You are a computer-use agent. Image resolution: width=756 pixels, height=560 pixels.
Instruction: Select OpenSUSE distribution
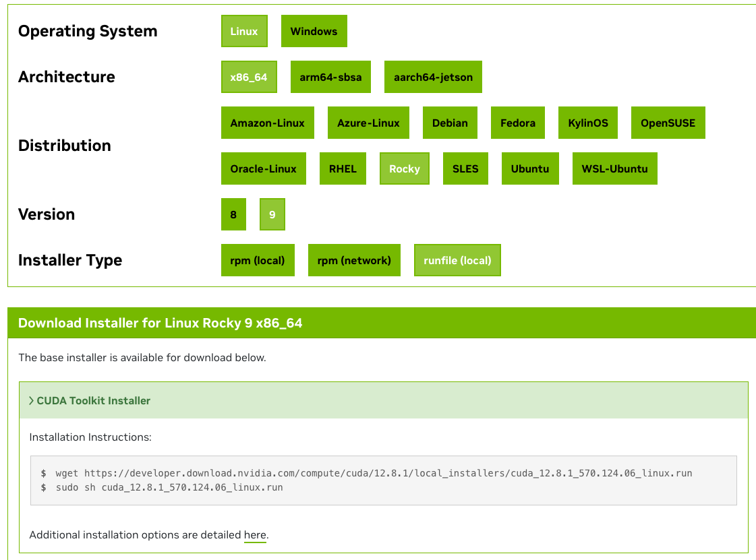(668, 123)
